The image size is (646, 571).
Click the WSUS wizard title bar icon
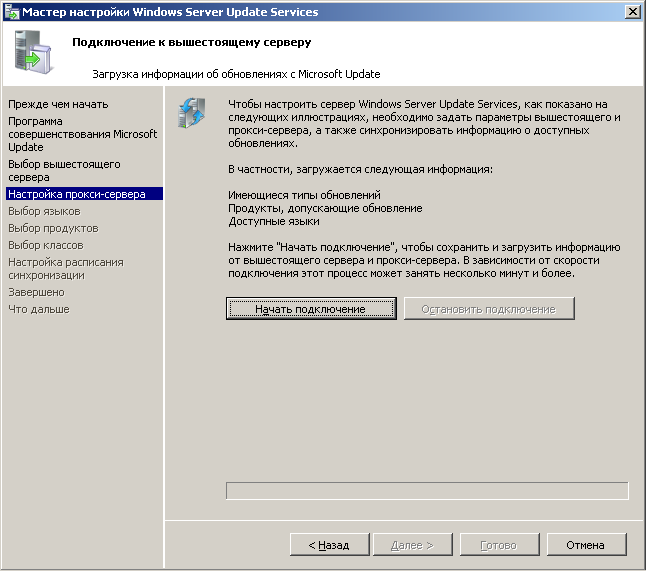(12, 12)
